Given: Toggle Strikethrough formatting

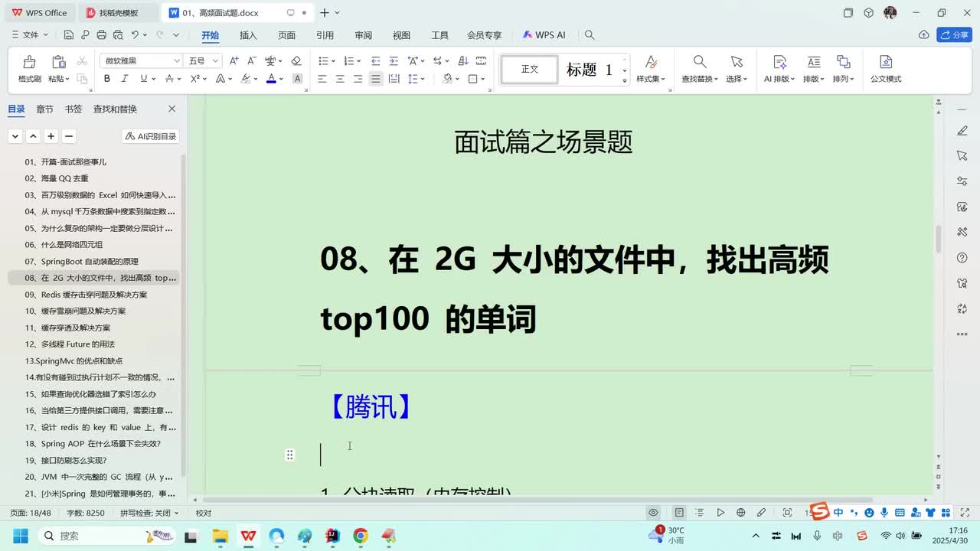Looking at the screenshot, I should [169, 79].
